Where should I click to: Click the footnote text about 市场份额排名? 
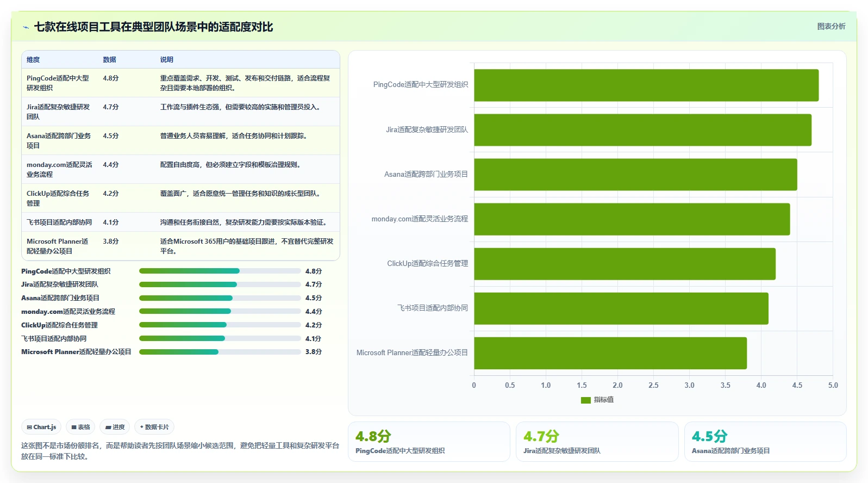(180, 451)
